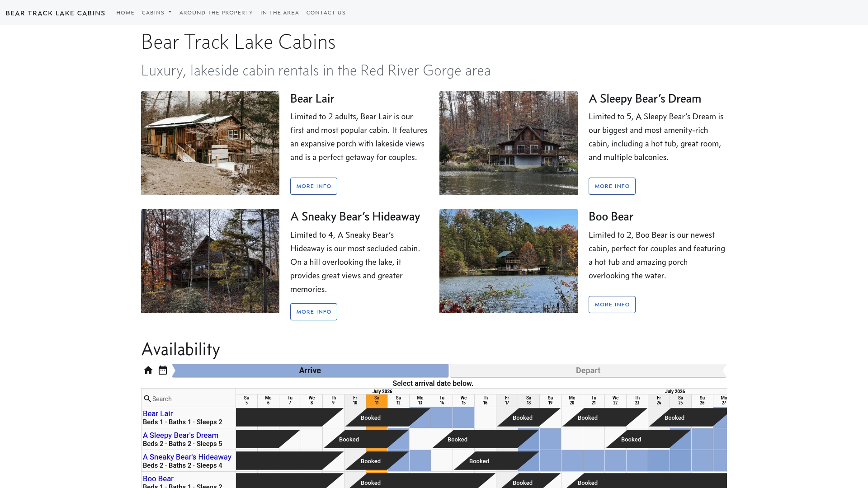The image size is (868, 488).
Task: Click the home icon in Availability
Action: click(148, 371)
